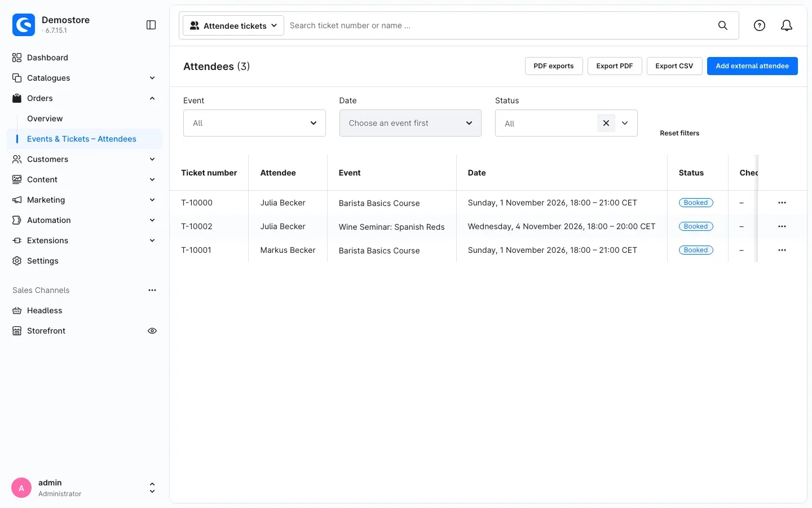812x508 pixels.
Task: Click the Automation icon in sidebar
Action: point(17,220)
